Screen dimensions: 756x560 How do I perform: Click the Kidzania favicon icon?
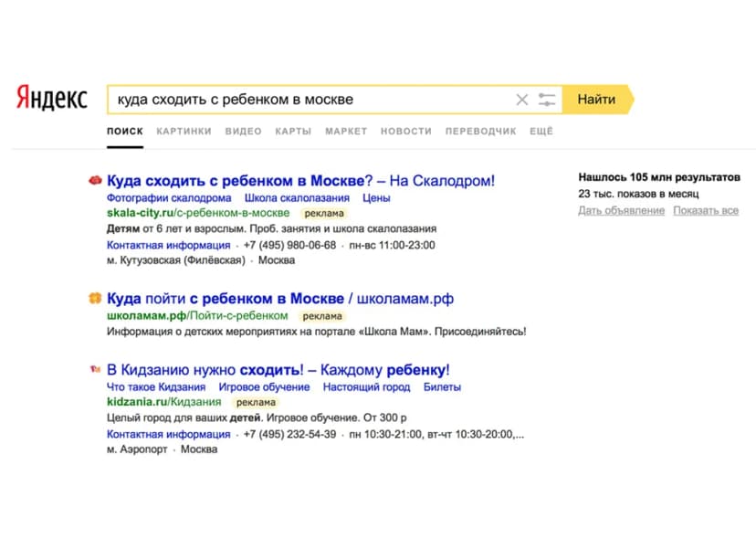(95, 369)
